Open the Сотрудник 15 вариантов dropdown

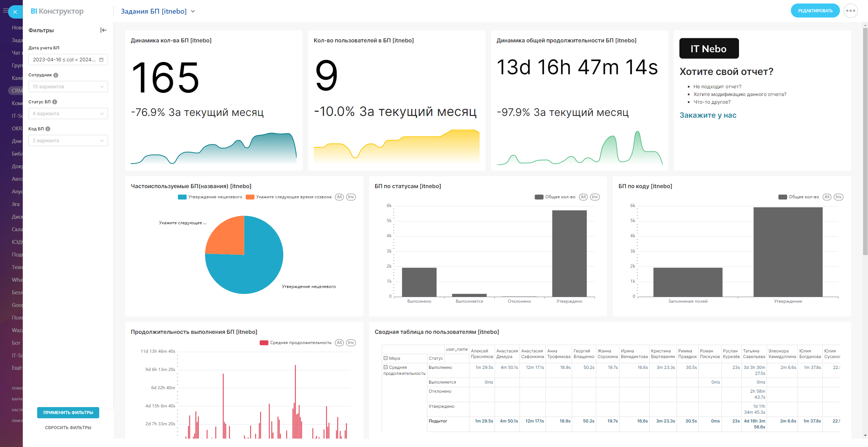tap(68, 87)
